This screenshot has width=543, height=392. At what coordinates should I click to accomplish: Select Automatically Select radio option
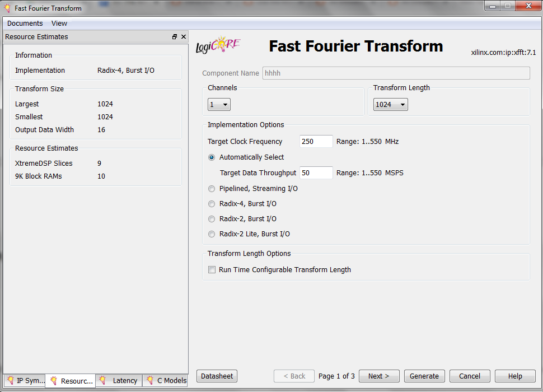click(x=212, y=157)
